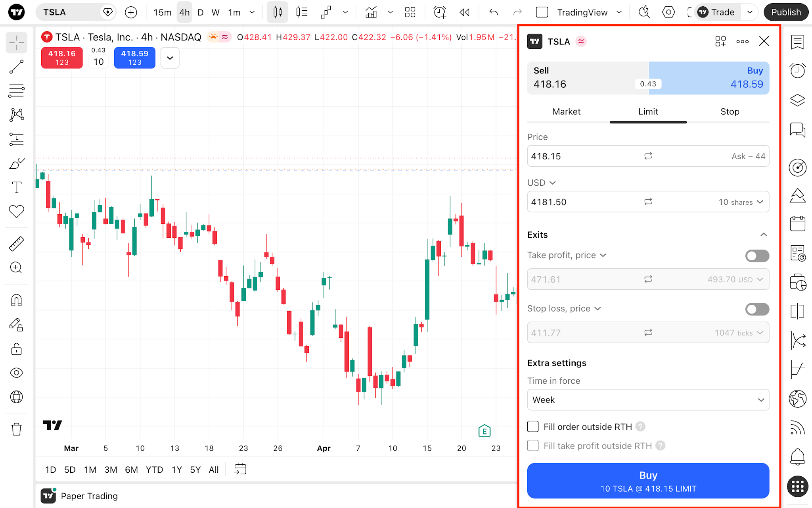This screenshot has width=812, height=508.
Task: Switch to the Limit order tab
Action: (648, 112)
